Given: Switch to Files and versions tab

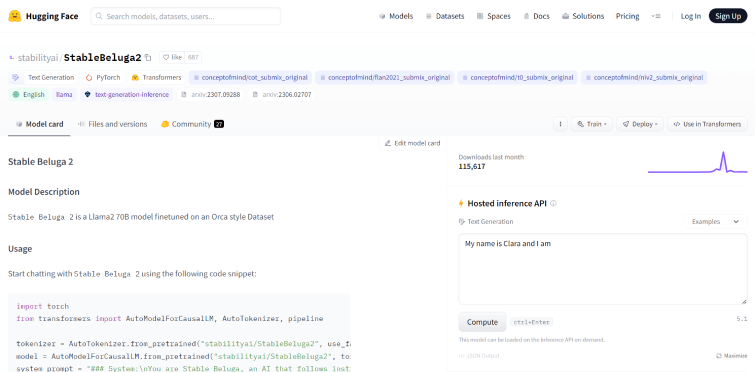Looking at the screenshot, I should point(113,124).
